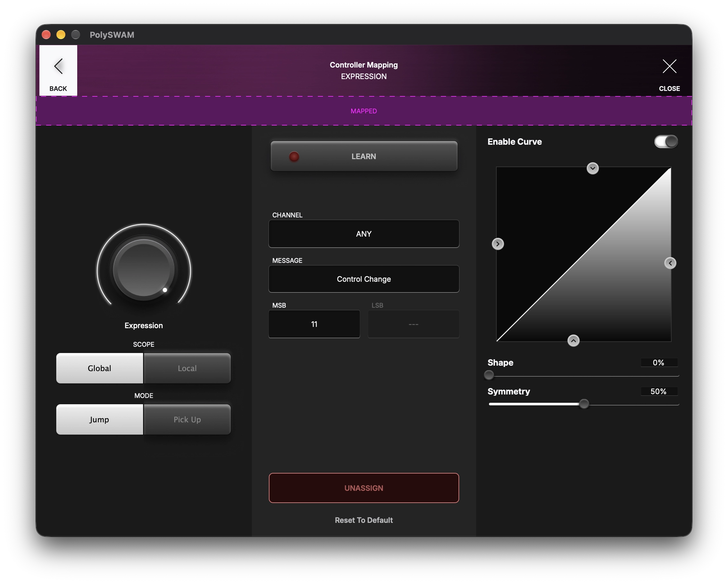Click the top down-chevron curve handle

tap(592, 168)
